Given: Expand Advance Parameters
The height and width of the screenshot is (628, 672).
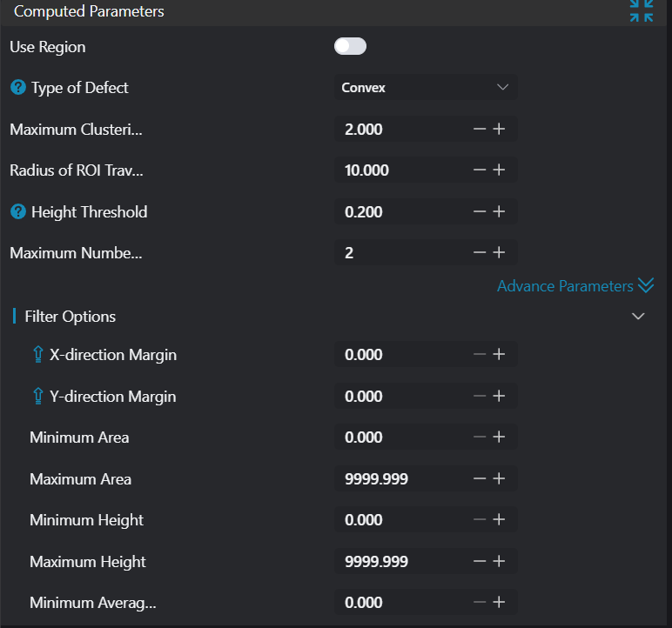Looking at the screenshot, I should [575, 286].
